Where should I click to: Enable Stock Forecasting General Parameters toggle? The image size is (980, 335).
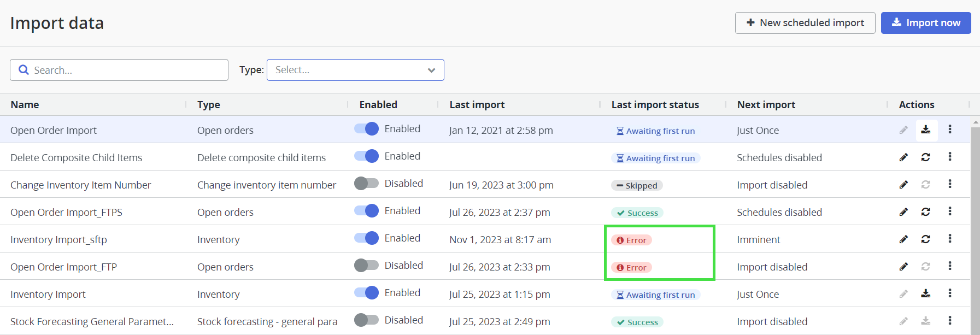coord(366,320)
